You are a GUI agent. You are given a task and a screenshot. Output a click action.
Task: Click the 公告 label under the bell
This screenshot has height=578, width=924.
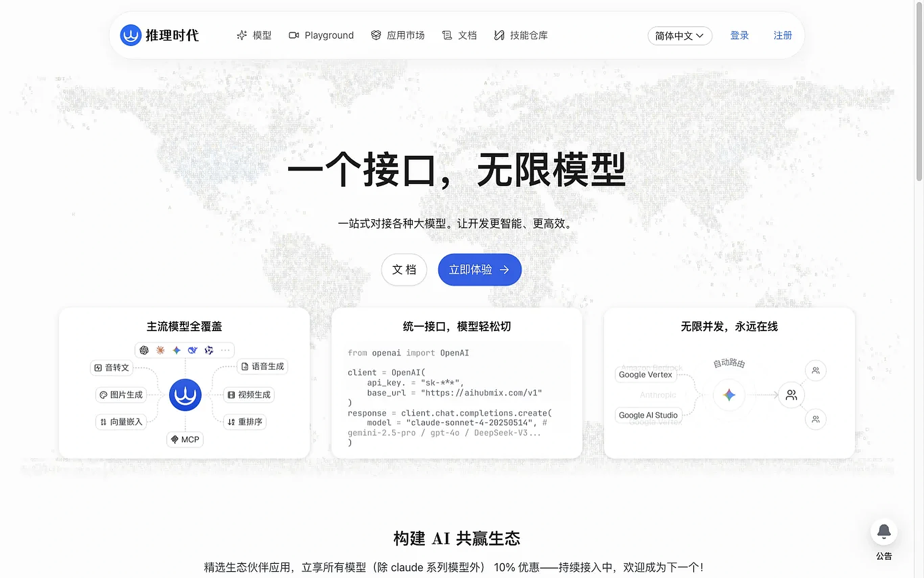[x=884, y=556]
